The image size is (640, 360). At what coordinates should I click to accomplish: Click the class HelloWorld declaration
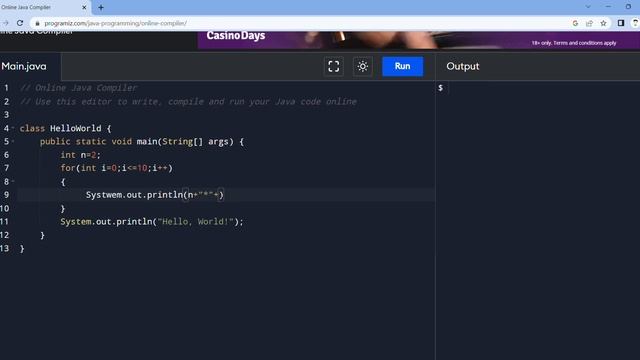point(65,128)
